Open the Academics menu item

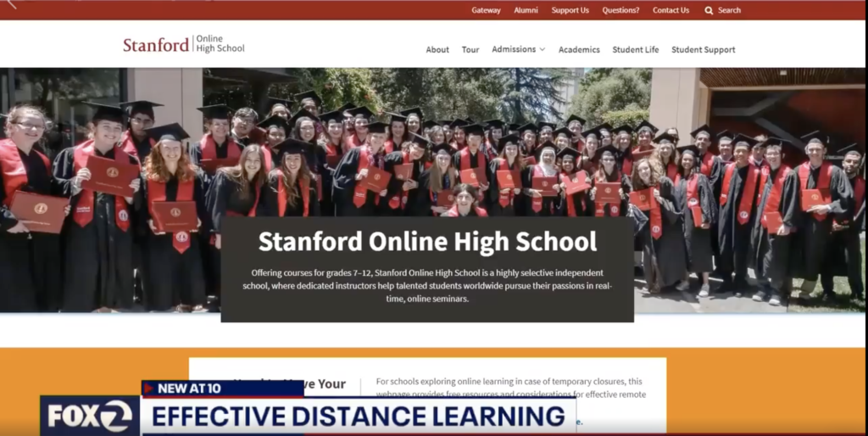pyautogui.click(x=579, y=49)
